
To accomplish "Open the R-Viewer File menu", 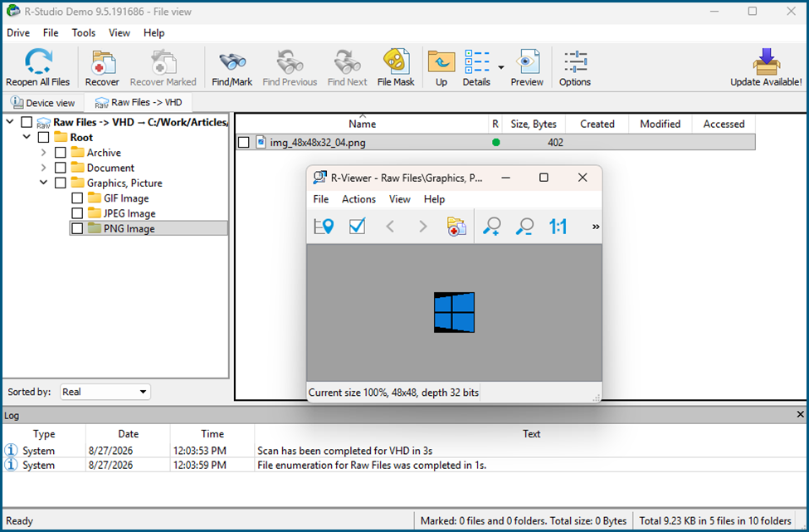I will tap(321, 199).
